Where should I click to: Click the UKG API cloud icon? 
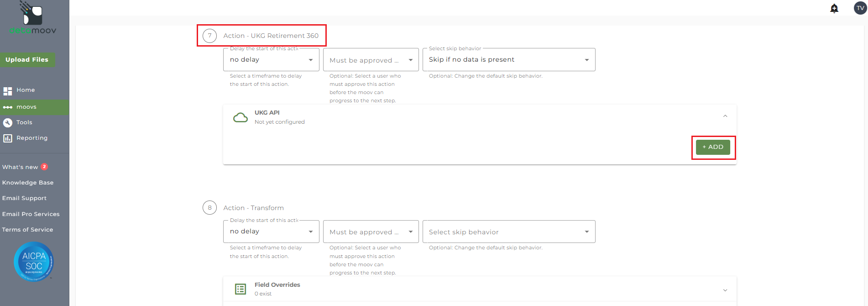(241, 118)
